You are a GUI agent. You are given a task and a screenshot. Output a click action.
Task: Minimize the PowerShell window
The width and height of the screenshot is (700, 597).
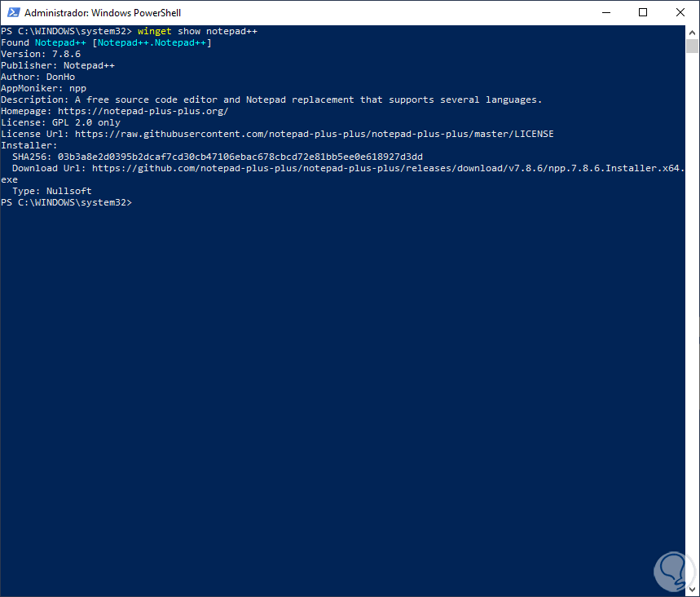point(605,12)
